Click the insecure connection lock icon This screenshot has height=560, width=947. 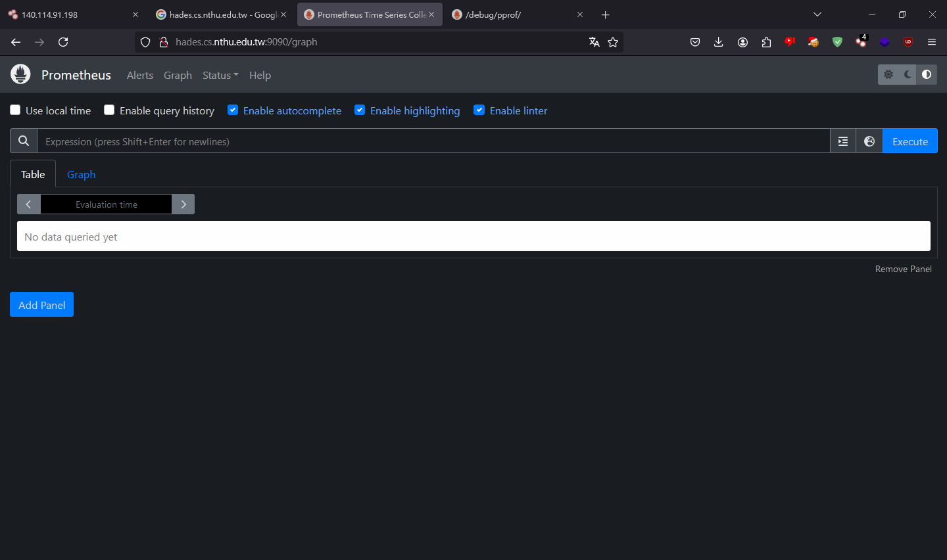click(x=164, y=42)
